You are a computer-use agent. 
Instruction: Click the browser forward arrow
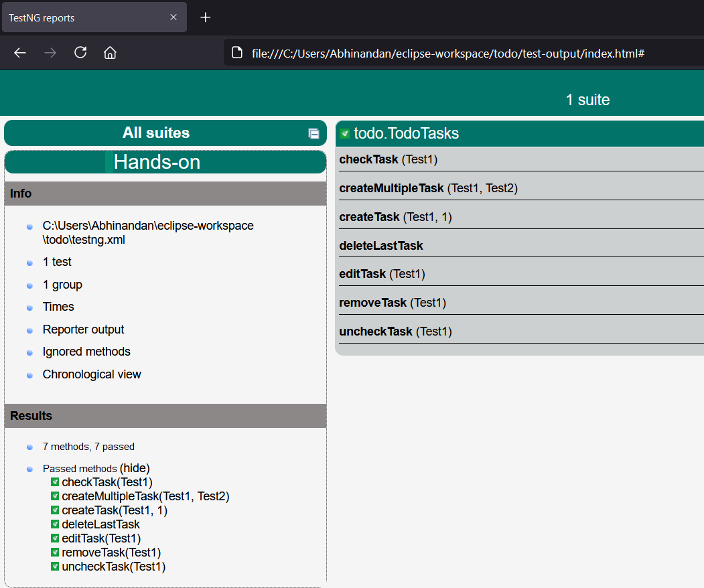pos(50,53)
